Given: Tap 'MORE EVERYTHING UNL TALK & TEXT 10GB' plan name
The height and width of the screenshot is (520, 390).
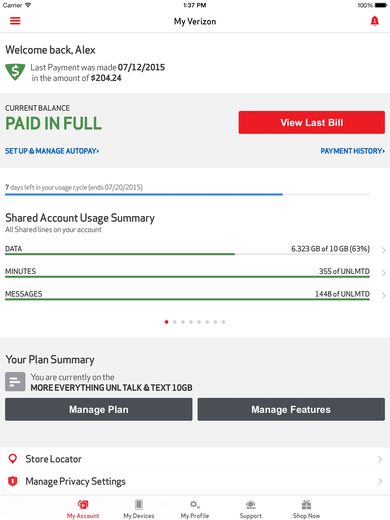Looking at the screenshot, I should click(x=111, y=388).
